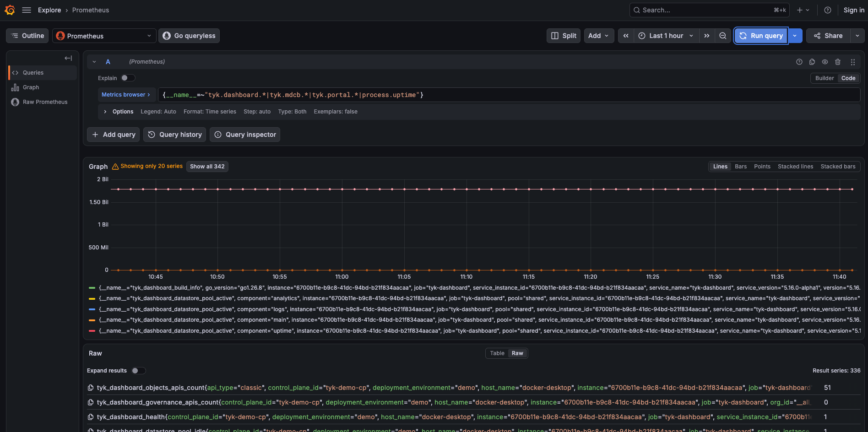
Task: Turn on Expand results switch
Action: [x=138, y=371]
